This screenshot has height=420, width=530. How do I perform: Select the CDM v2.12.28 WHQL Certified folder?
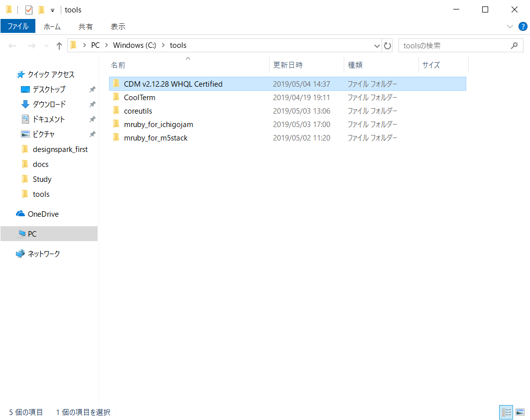[x=287, y=84]
